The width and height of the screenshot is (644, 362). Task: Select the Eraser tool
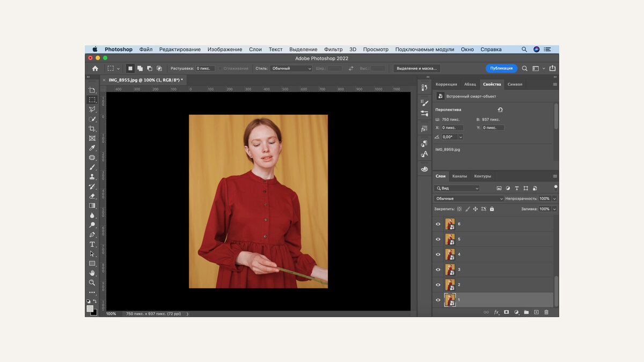[x=92, y=196]
